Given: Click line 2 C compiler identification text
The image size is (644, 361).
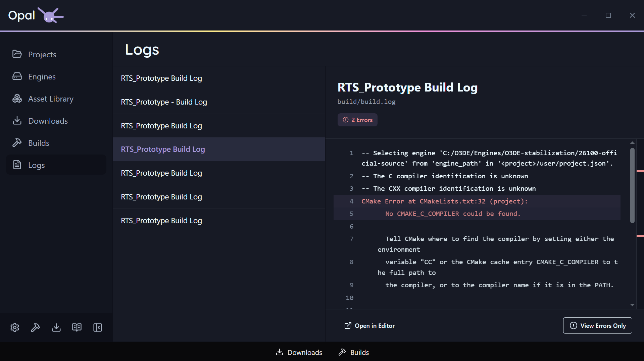Looking at the screenshot, I should pos(445,176).
